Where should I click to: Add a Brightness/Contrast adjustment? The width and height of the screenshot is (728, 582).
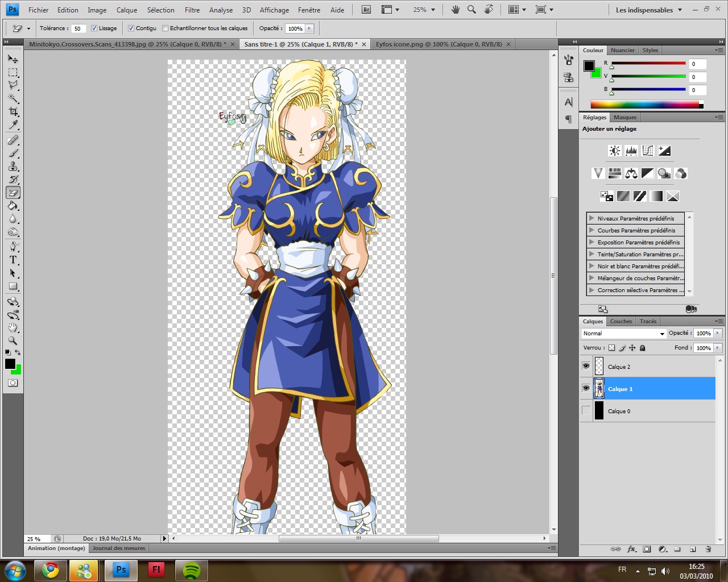pos(614,151)
